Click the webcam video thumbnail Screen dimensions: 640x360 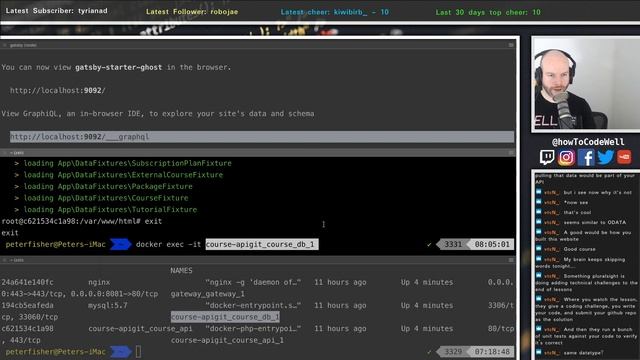[x=586, y=84]
